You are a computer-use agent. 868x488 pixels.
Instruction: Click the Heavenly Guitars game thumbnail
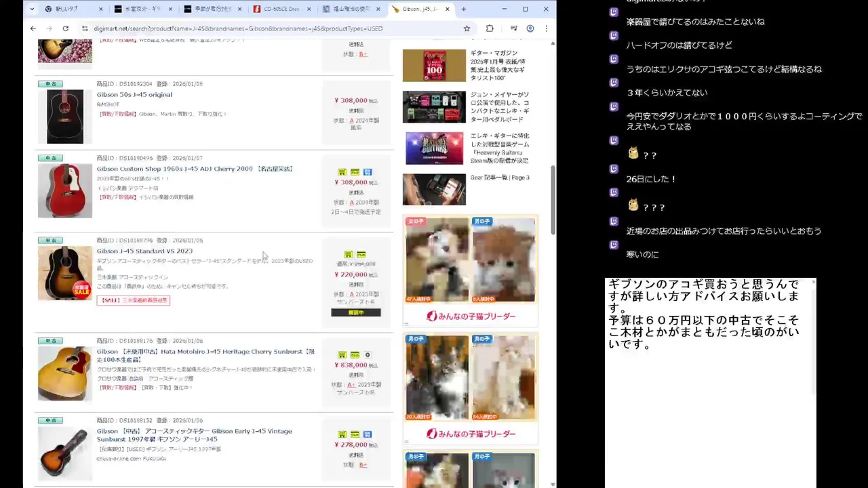coord(434,148)
